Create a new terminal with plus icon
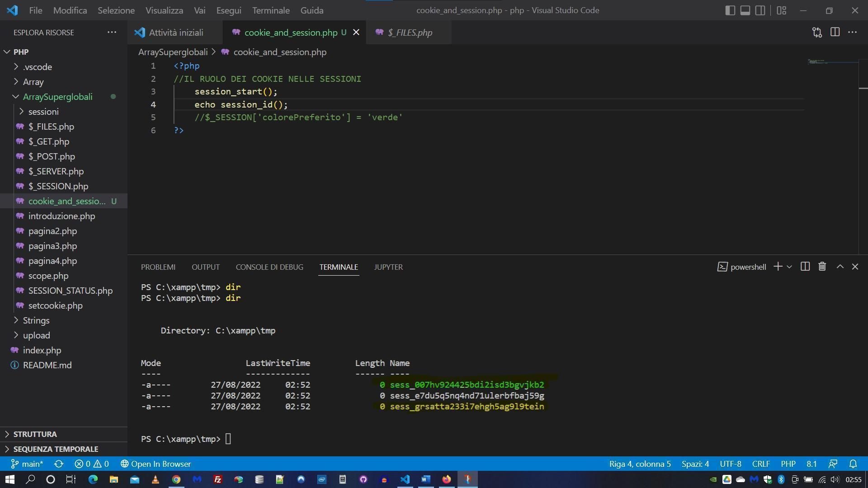868x488 pixels. pyautogui.click(x=778, y=267)
